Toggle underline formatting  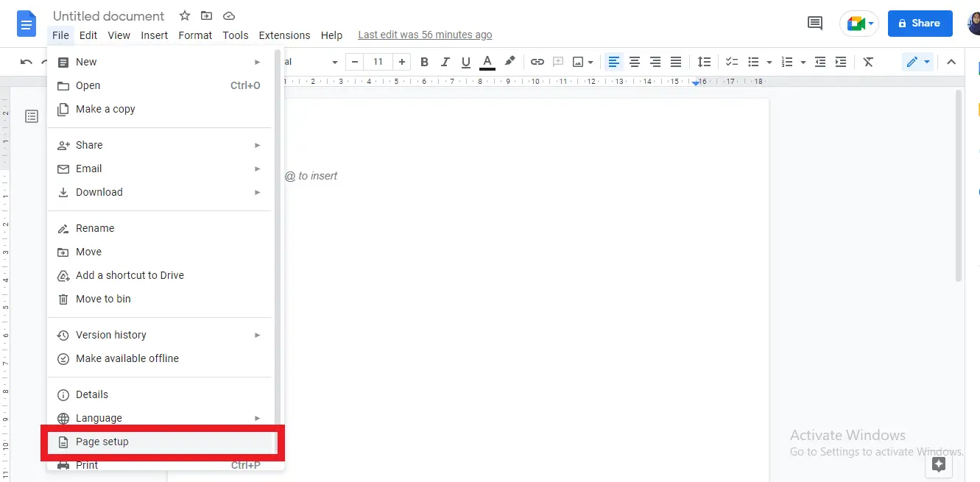[x=465, y=62]
